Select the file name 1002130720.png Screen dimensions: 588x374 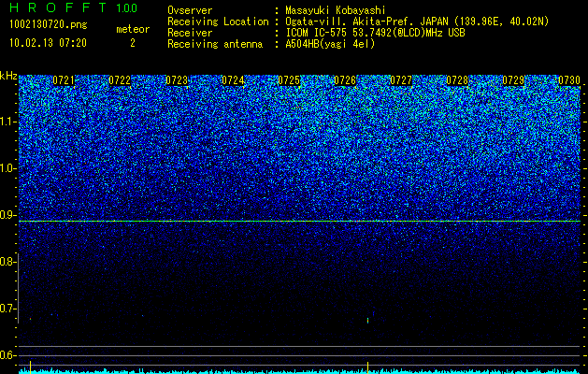49,24
